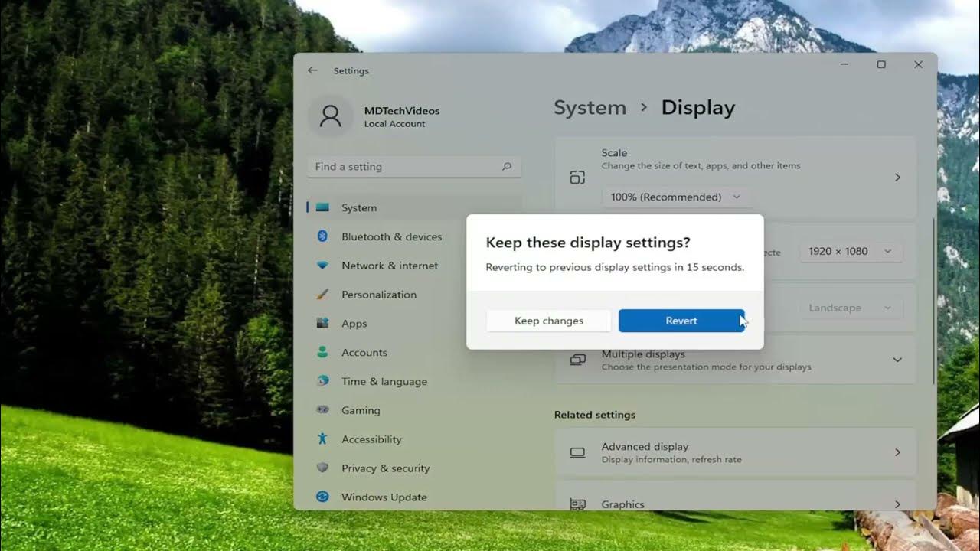Click the Privacy & security shield icon
This screenshot has width=980, height=551.
pos(323,468)
